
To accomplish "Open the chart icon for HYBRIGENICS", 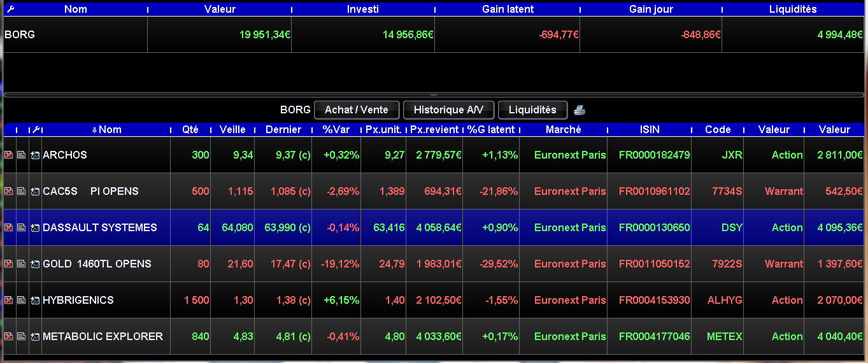I will coord(35,300).
